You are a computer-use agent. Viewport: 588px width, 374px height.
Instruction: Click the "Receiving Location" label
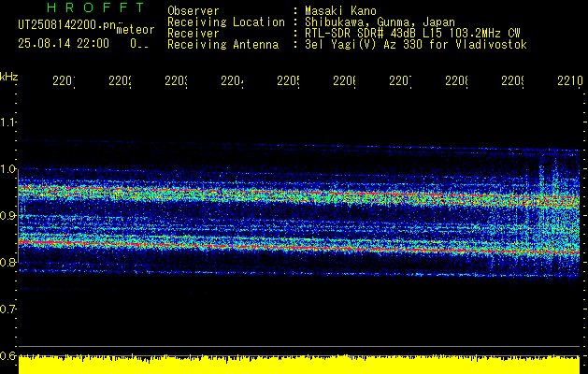pos(226,22)
